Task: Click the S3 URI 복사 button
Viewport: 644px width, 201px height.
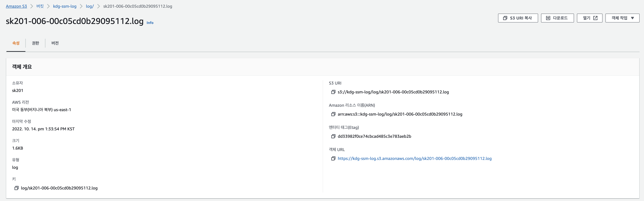Action: pyautogui.click(x=518, y=18)
